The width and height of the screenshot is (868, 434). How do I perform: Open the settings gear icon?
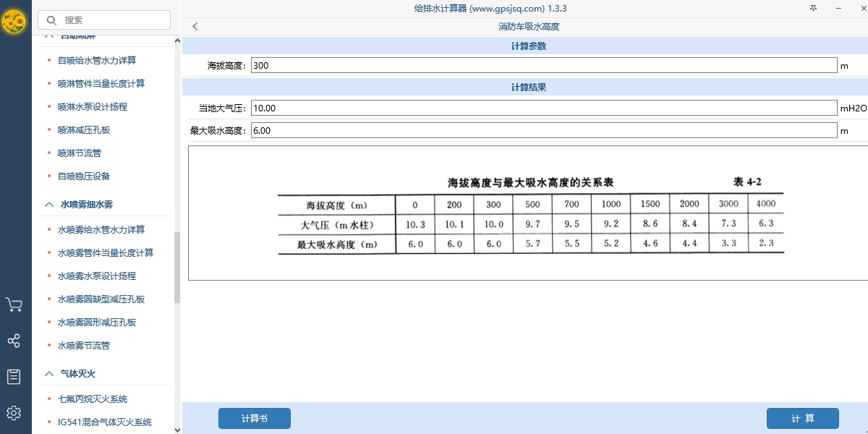point(14,412)
